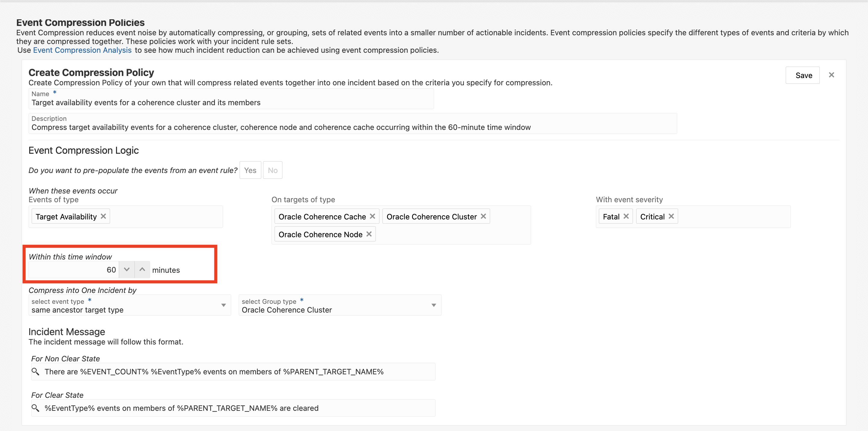The image size is (868, 431).
Task: Increase the time window minutes
Action: 142,269
